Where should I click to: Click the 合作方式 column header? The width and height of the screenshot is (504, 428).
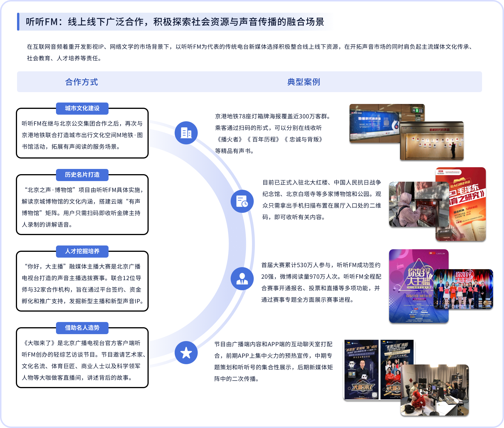82,82
